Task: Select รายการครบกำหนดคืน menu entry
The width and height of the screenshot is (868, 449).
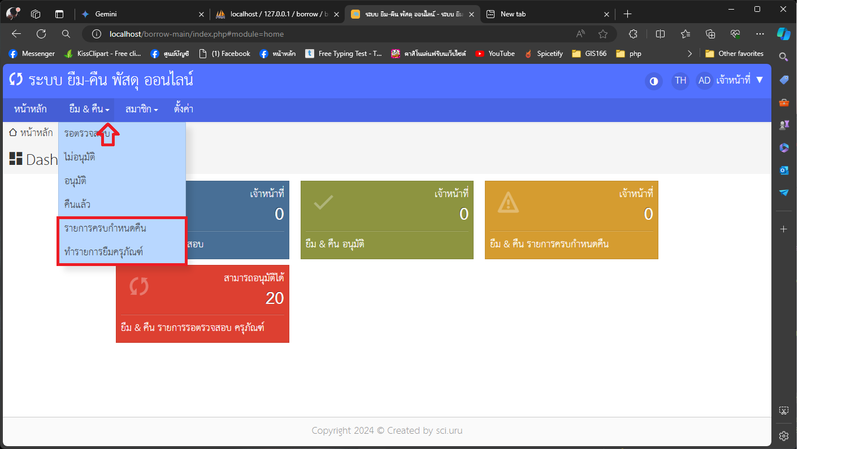Action: click(x=122, y=228)
